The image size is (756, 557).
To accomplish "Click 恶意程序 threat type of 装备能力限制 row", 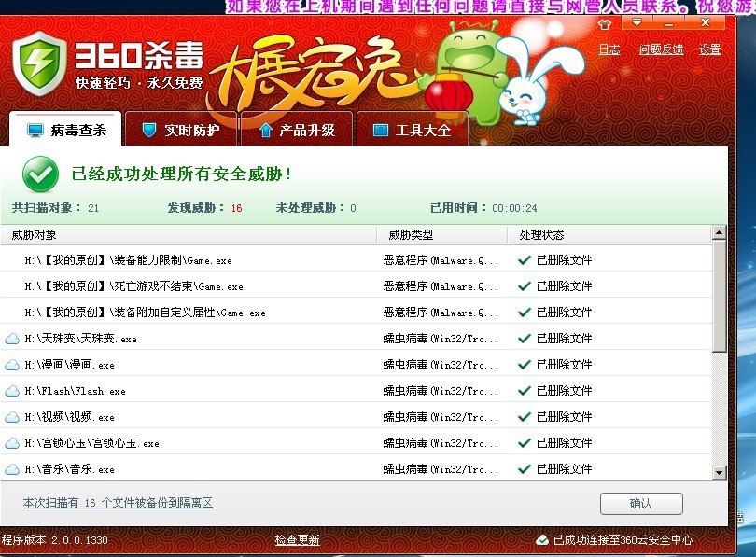I will 441,260.
